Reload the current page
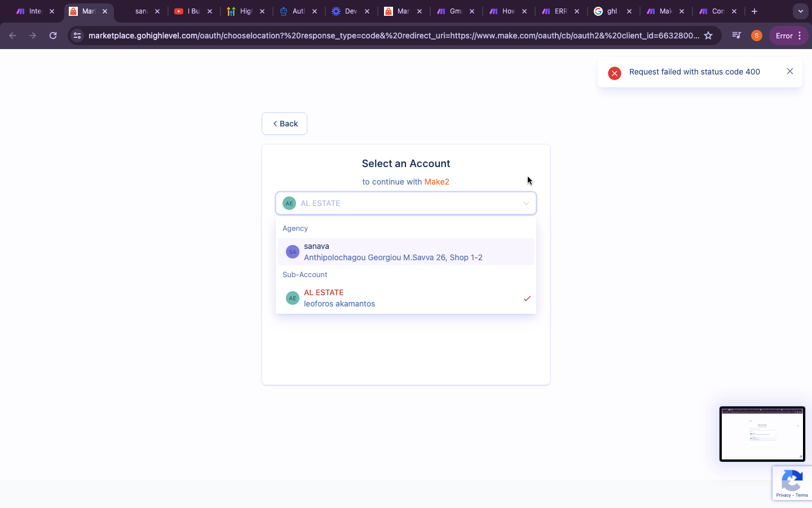 click(53, 36)
